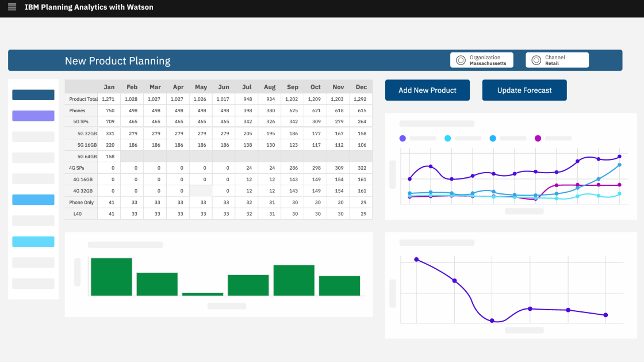Click last point of lower line chart

[x=606, y=315]
